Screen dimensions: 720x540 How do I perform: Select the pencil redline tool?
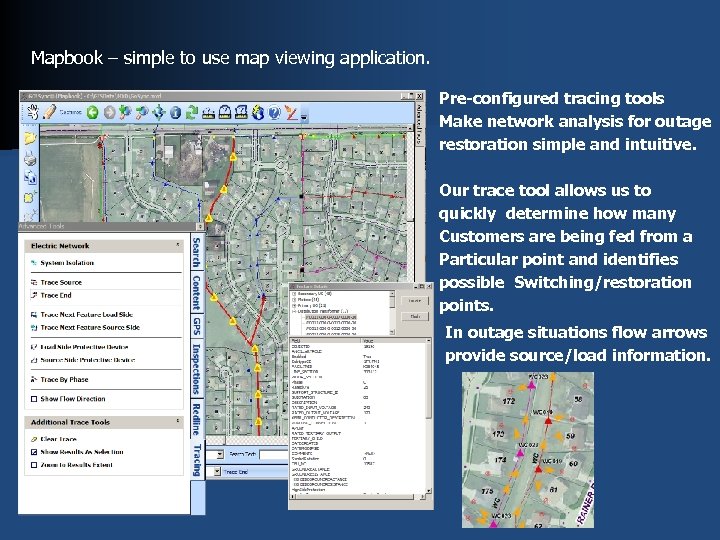point(49,112)
